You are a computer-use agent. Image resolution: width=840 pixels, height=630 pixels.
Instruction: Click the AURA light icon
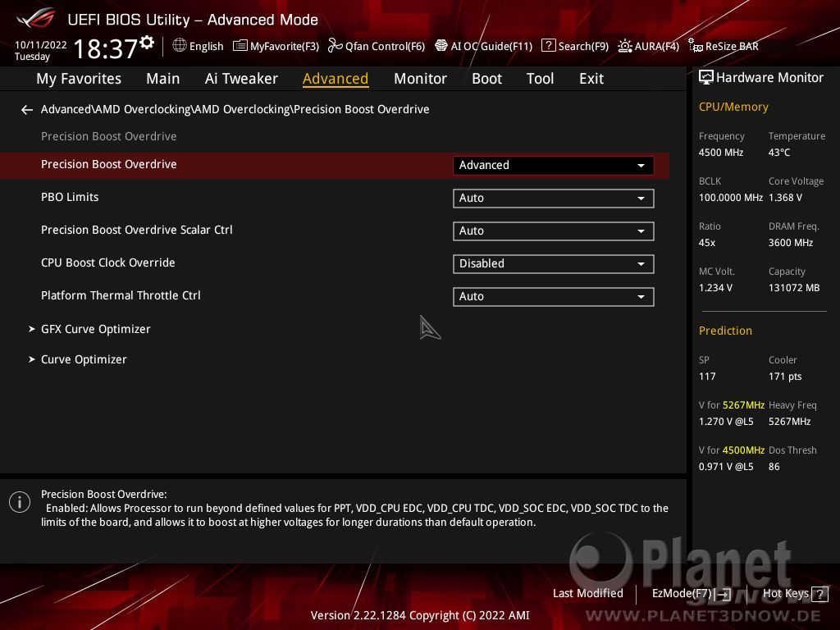point(624,46)
